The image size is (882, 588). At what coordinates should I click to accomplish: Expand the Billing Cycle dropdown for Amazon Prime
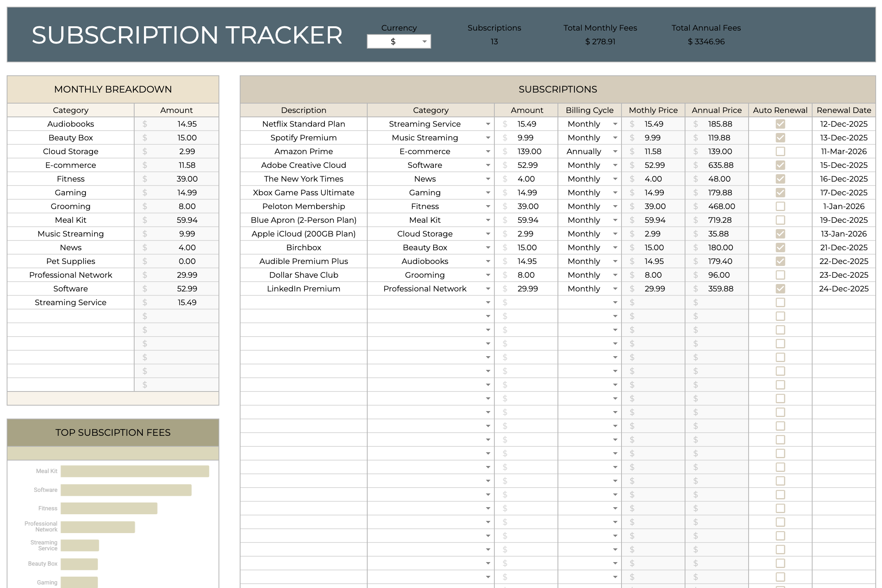614,151
